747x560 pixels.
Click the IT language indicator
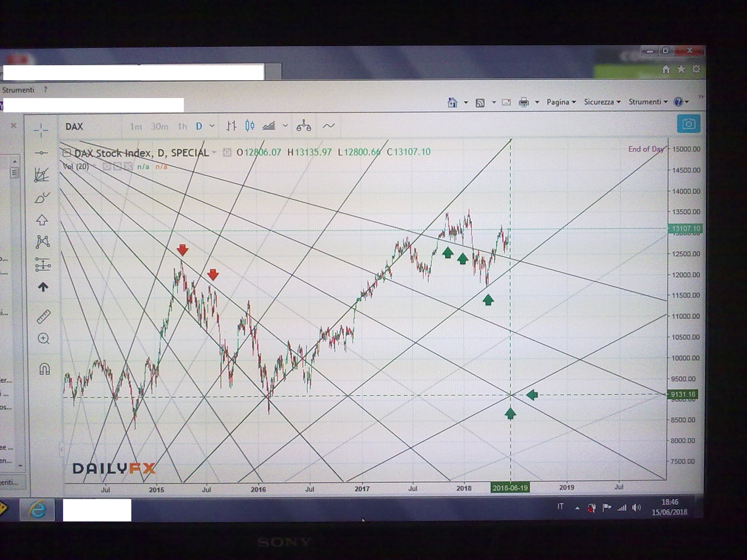click(561, 506)
